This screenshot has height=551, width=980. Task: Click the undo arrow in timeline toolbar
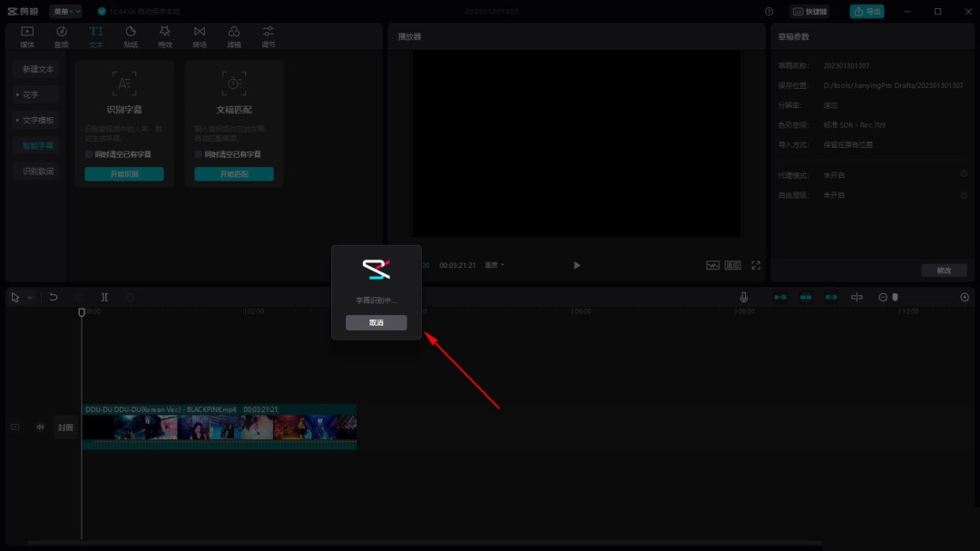(54, 297)
